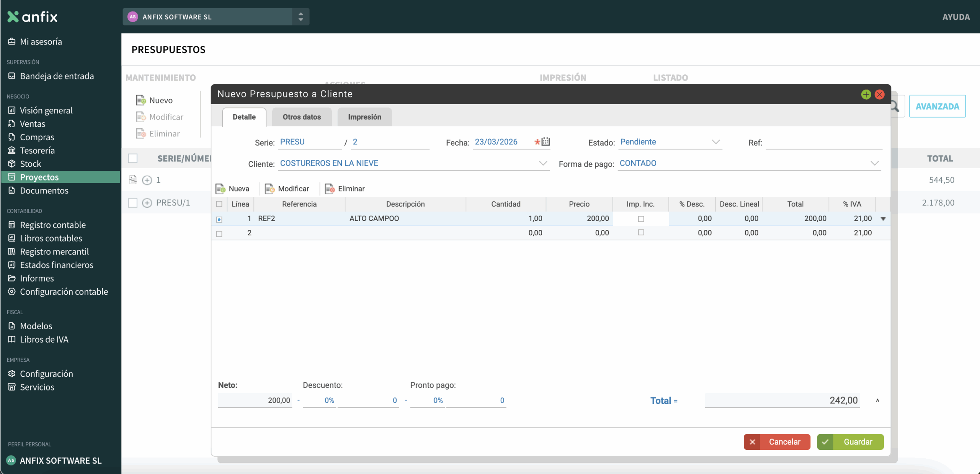Click the Eliminar line icon in dialog

pos(330,189)
